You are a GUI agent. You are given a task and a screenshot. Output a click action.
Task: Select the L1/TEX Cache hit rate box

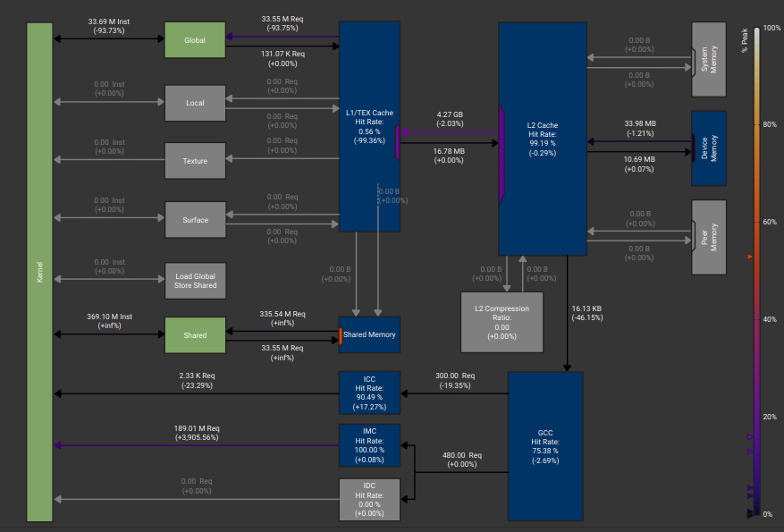(369, 126)
